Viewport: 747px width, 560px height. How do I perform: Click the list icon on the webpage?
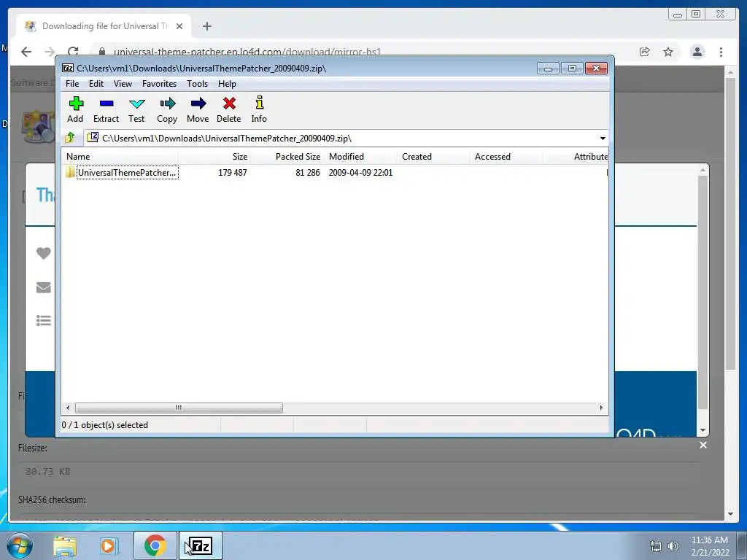tap(43, 321)
